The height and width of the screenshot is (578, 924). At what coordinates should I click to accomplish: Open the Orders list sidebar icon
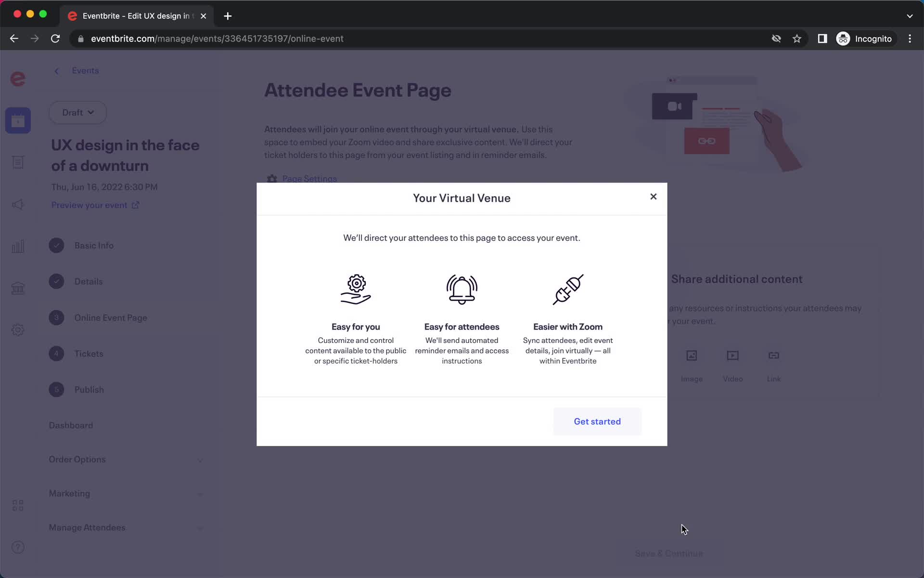pyautogui.click(x=18, y=162)
